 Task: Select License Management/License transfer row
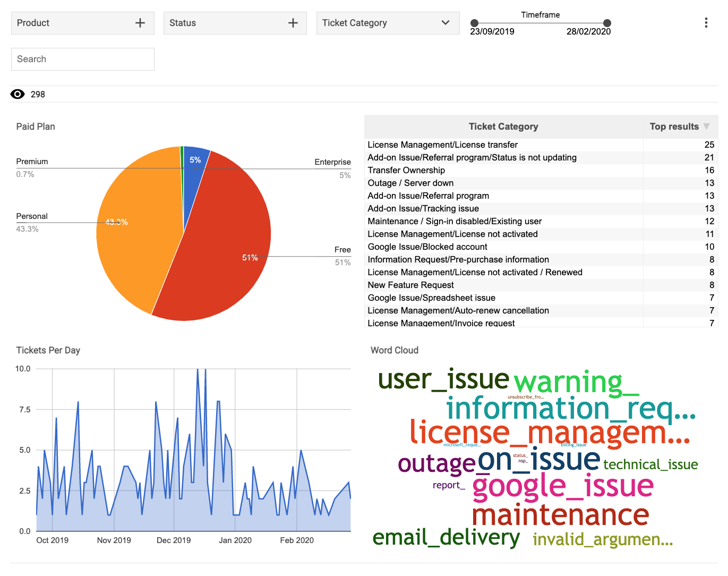coord(442,145)
